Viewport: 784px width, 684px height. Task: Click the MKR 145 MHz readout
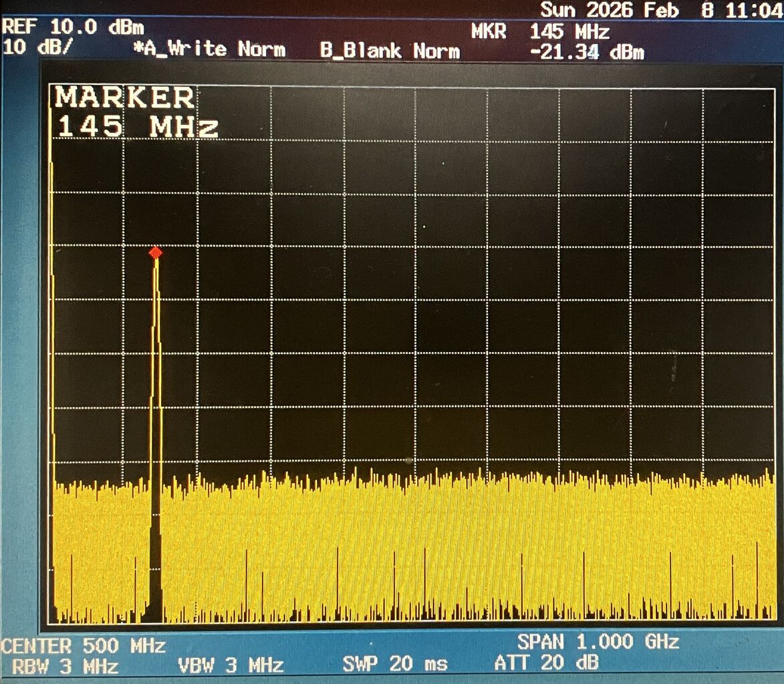click(541, 32)
